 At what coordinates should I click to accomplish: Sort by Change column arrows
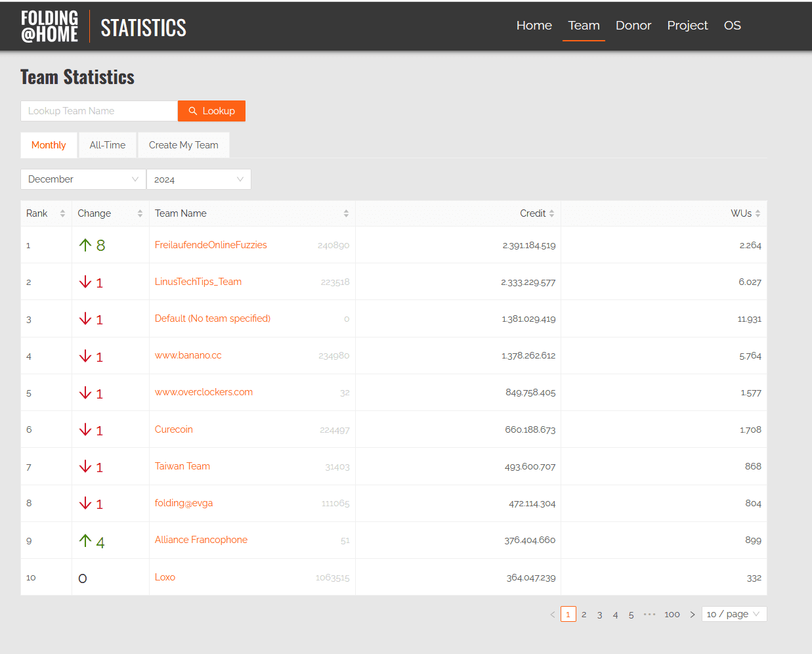(140, 213)
